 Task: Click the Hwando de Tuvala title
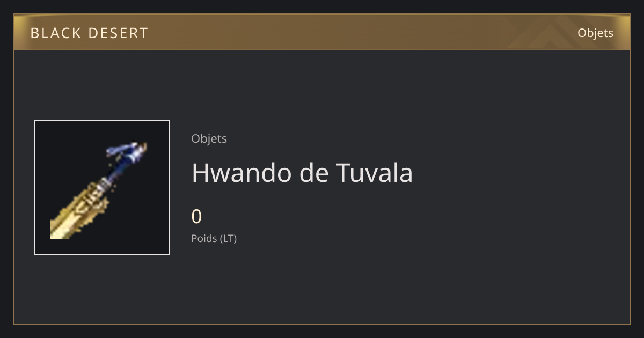click(302, 173)
